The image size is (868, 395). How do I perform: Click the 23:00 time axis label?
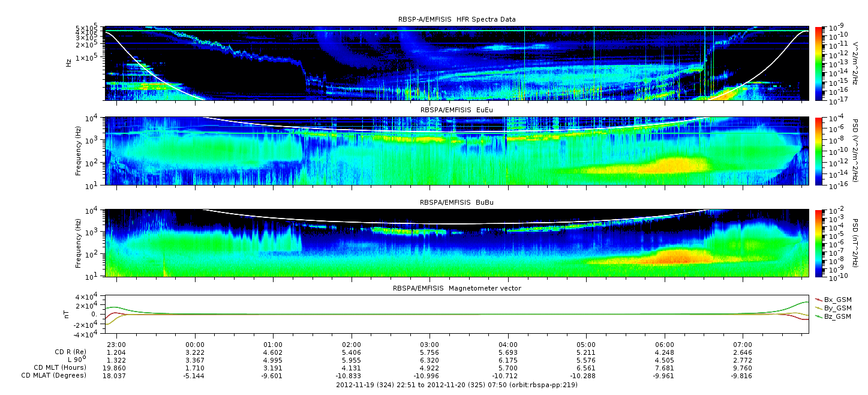(x=116, y=345)
